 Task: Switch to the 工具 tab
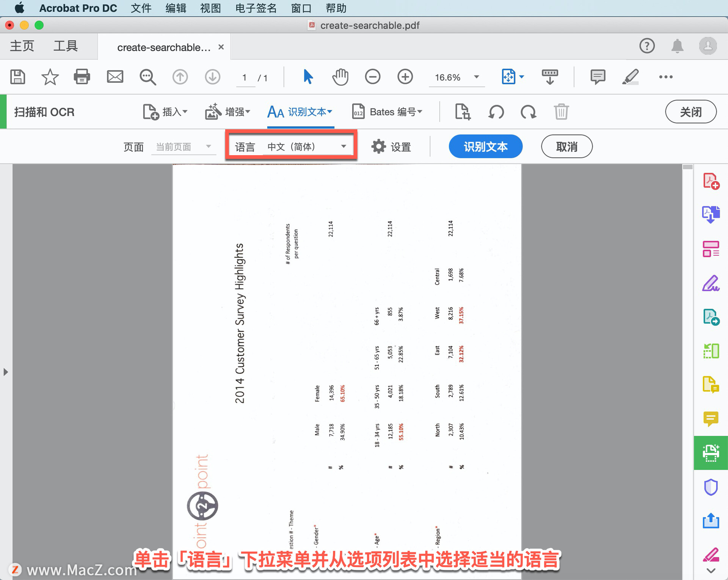coord(65,46)
